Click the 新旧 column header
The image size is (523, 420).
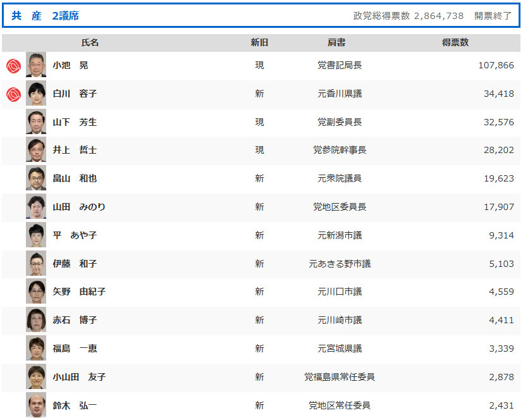click(259, 42)
